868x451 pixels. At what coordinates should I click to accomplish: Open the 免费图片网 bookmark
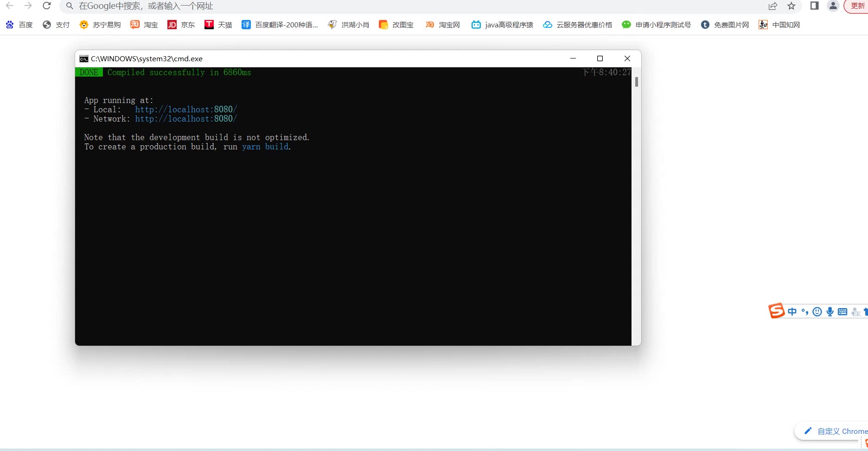725,25
